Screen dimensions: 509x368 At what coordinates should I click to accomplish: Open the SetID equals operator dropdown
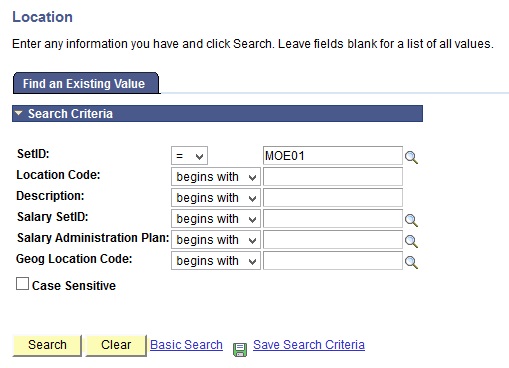pos(189,155)
